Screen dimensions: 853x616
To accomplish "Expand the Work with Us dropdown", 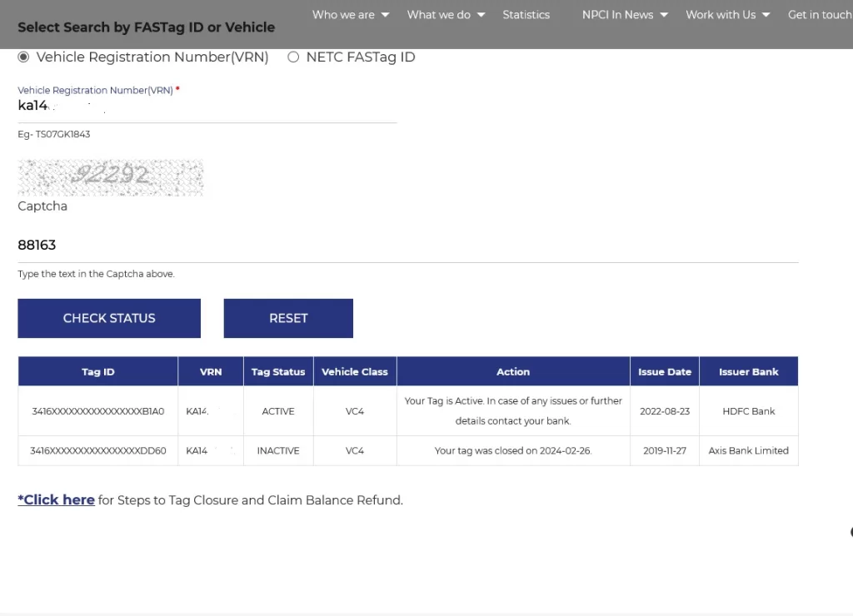I will [x=721, y=14].
